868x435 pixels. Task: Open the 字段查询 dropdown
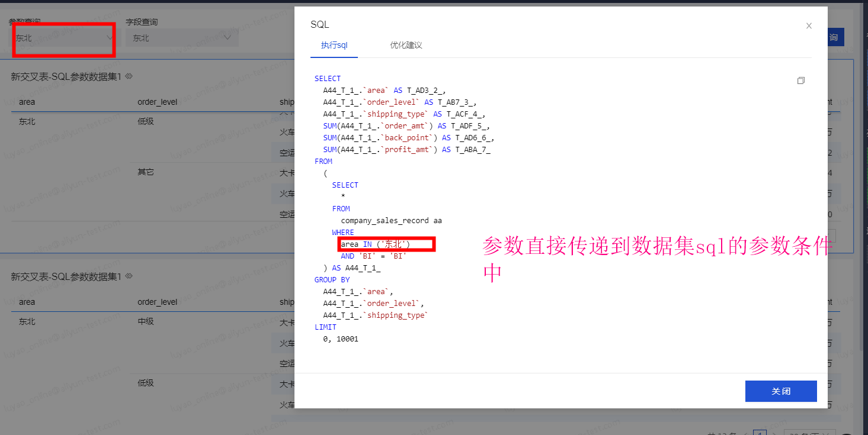pos(181,38)
